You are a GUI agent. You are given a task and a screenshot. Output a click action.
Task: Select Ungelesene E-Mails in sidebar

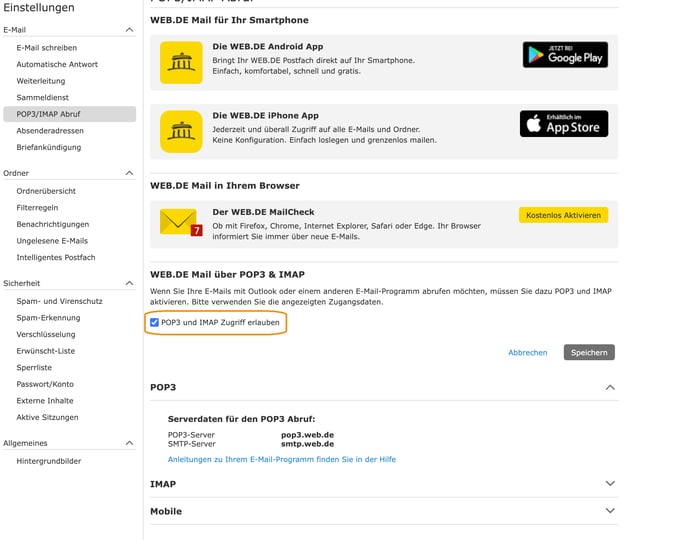(x=52, y=241)
